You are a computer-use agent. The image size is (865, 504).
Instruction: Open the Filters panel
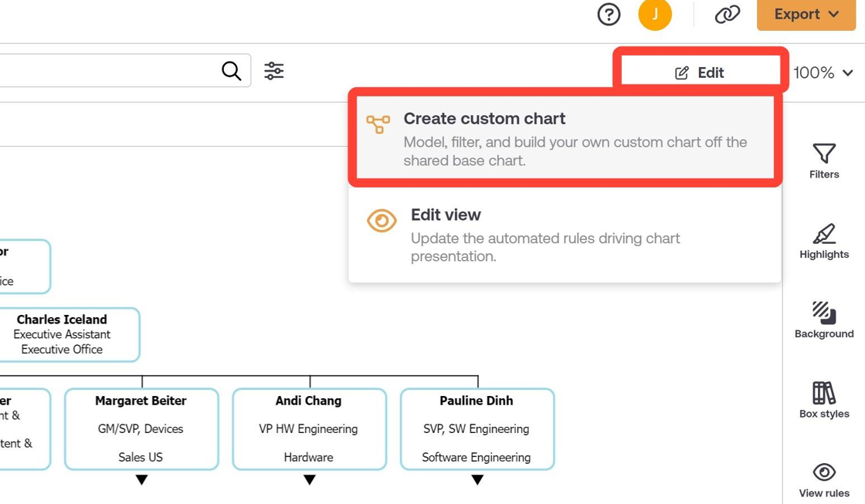pyautogui.click(x=824, y=160)
